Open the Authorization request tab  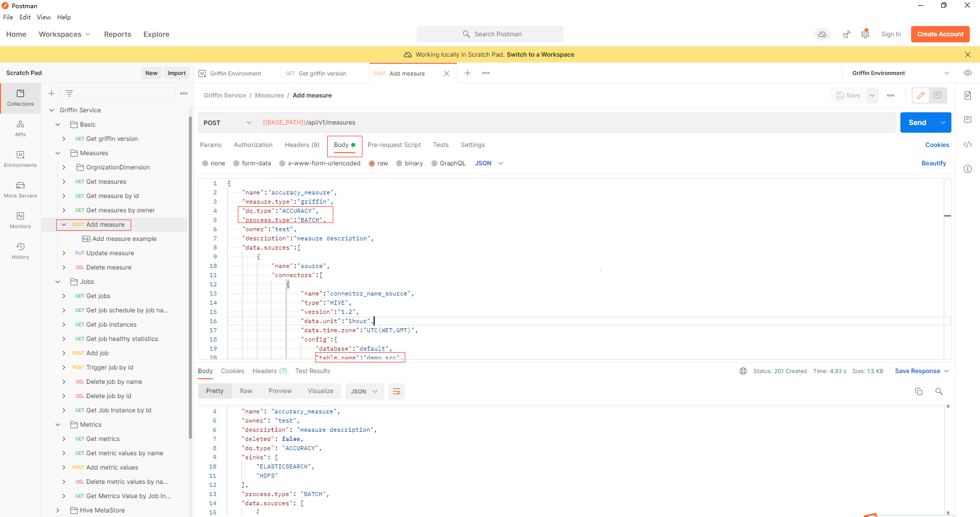click(253, 145)
